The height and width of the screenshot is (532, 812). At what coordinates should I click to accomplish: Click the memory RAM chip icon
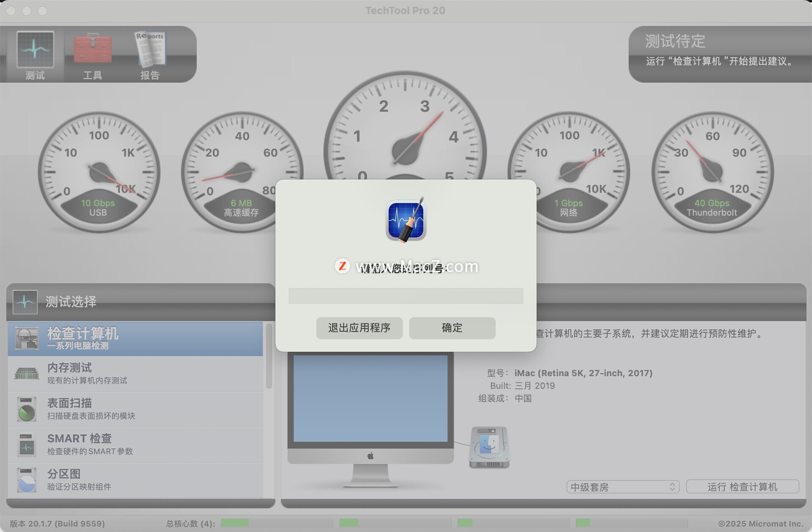click(27, 373)
